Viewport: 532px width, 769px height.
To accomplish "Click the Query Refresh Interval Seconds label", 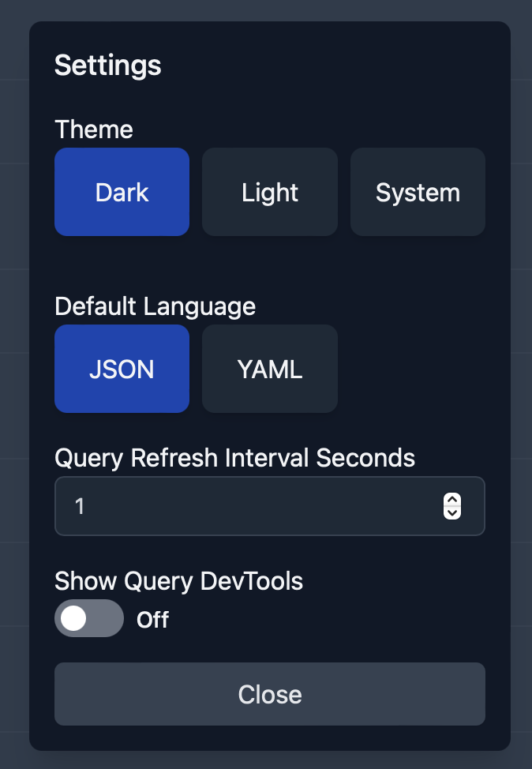I will pyautogui.click(x=235, y=458).
